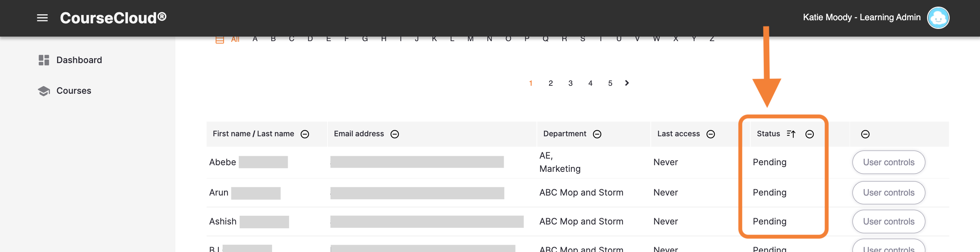Click the Status sort ascending icon
Screen dimensions: 980x252
pyautogui.click(x=791, y=134)
